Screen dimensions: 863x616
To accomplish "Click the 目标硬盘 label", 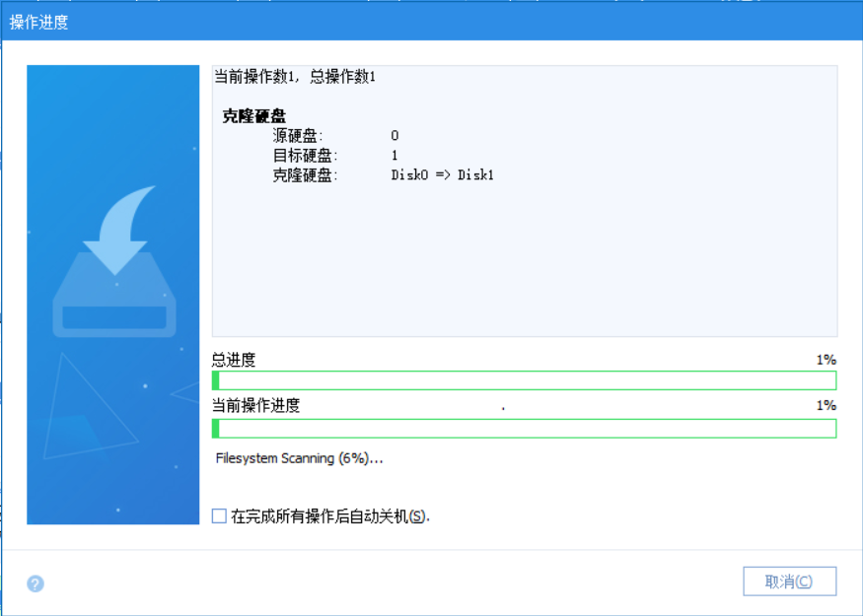I will pyautogui.click(x=305, y=155).
